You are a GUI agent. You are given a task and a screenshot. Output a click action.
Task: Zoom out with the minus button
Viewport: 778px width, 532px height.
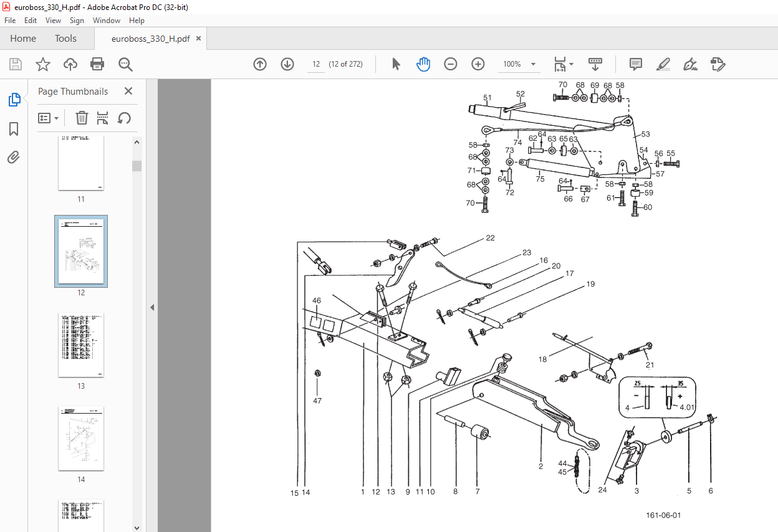click(451, 64)
